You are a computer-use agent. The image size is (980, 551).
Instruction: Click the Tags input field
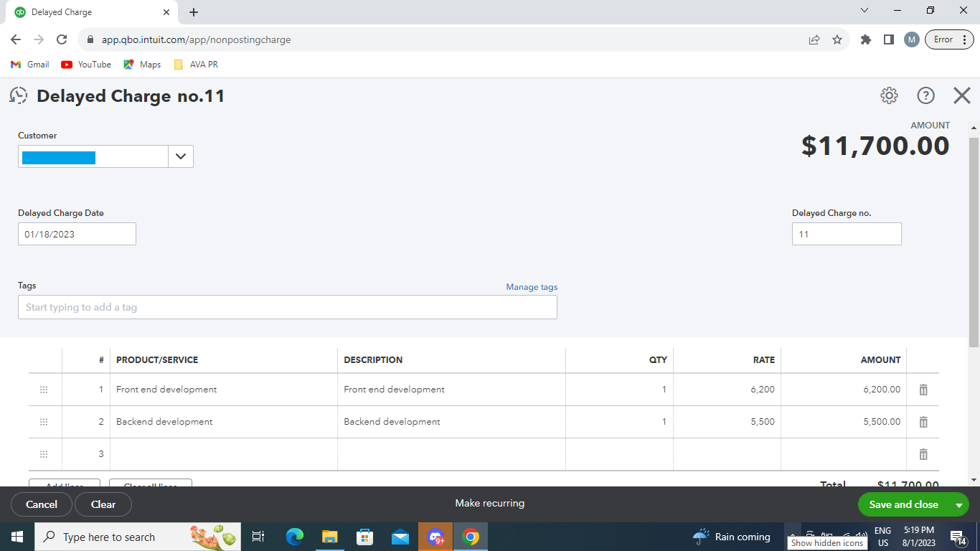coord(287,307)
